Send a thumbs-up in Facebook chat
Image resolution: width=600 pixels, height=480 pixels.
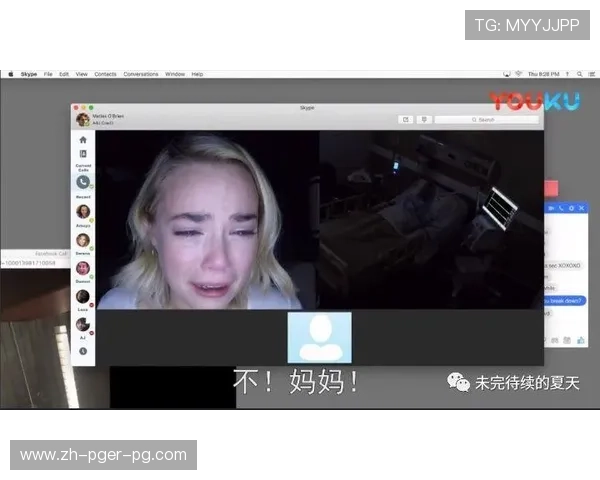(581, 340)
